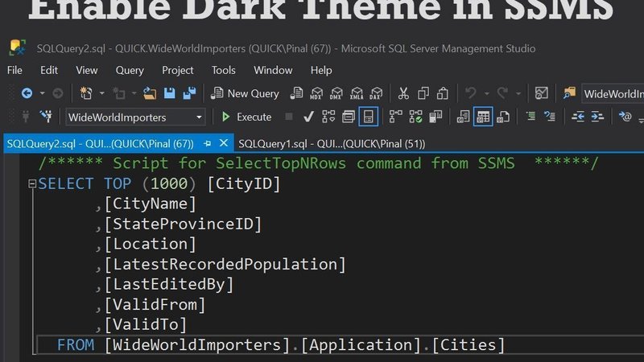Click the Change Connection icon
Viewport: 644px width, 362px height.
(47, 117)
